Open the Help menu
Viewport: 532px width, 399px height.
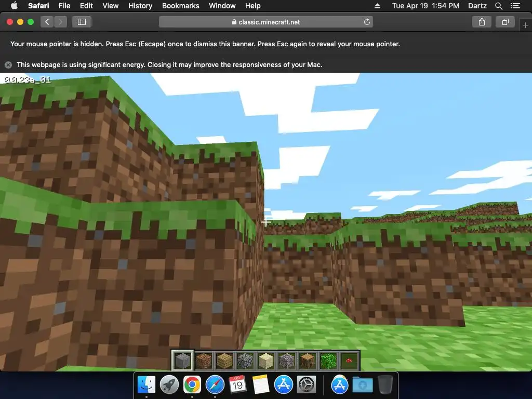tap(253, 6)
